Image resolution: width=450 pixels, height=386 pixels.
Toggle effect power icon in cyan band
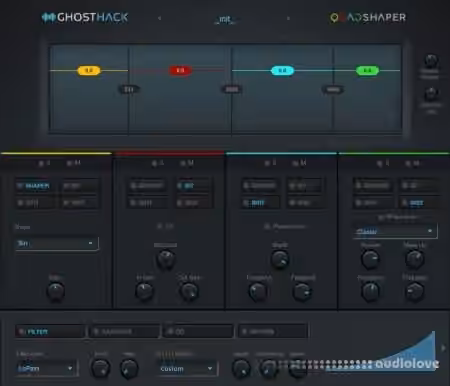267,227
